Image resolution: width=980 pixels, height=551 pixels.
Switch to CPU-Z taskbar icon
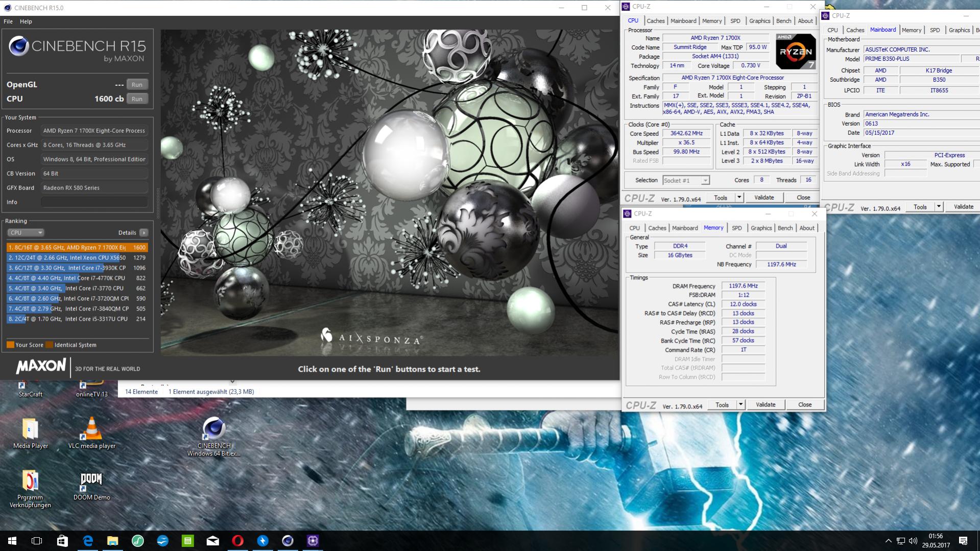[313, 541]
